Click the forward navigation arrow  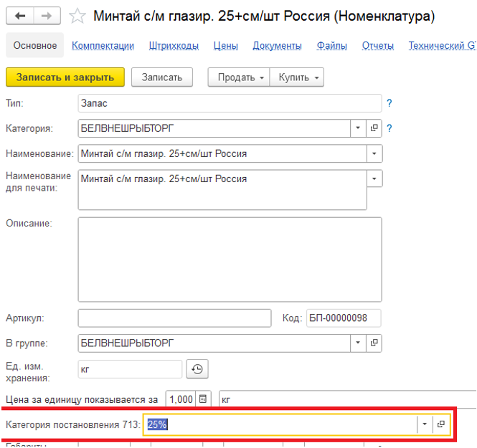click(x=47, y=16)
